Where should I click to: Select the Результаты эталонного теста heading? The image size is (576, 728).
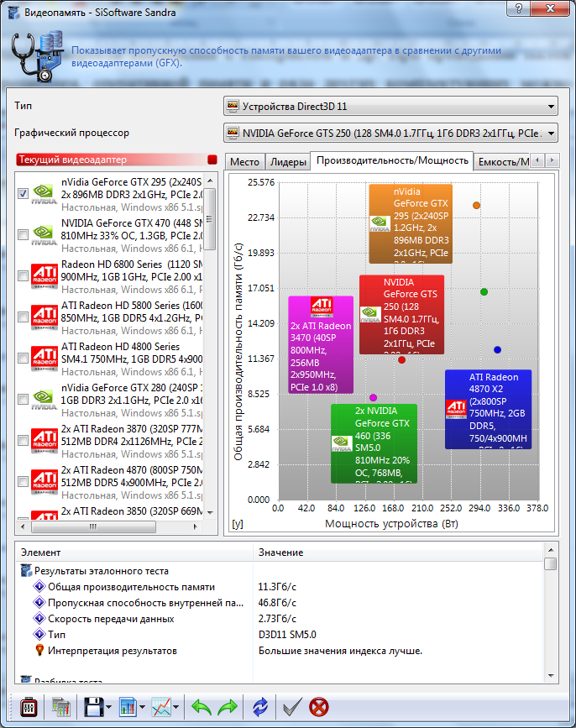[102, 571]
